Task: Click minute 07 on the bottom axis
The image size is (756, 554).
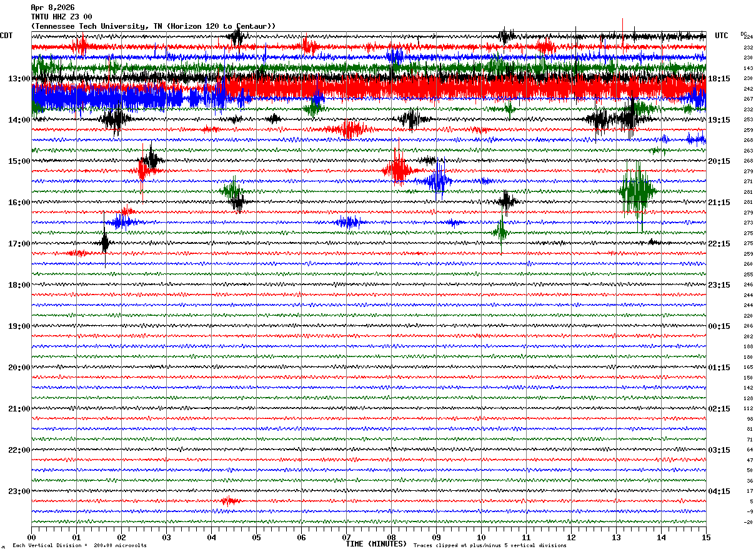Action: point(346,537)
